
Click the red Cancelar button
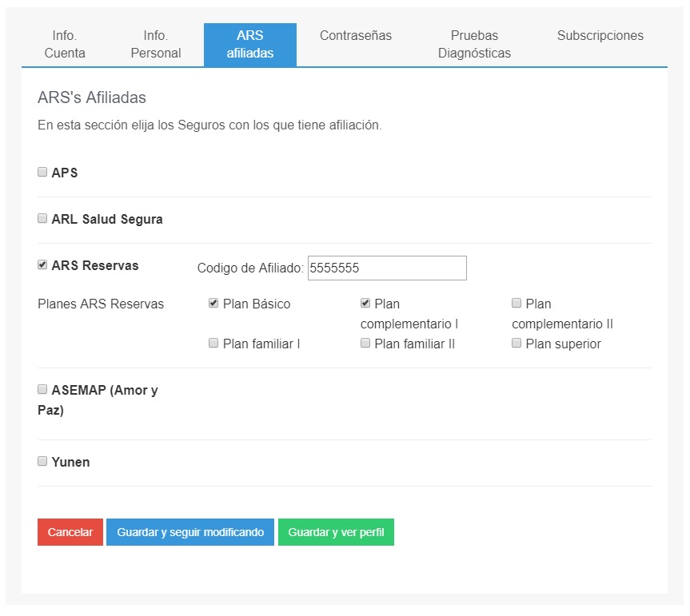[70, 532]
